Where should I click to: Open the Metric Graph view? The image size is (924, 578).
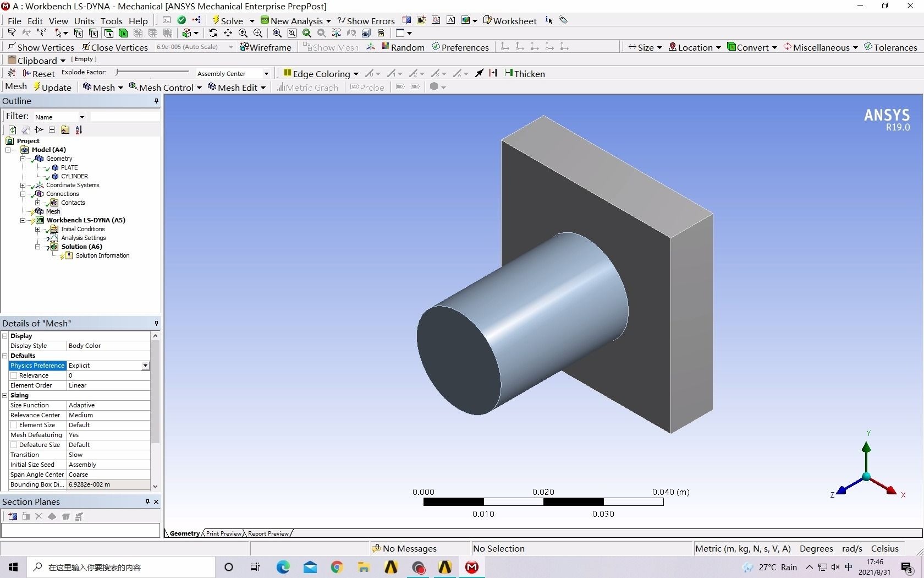click(309, 87)
